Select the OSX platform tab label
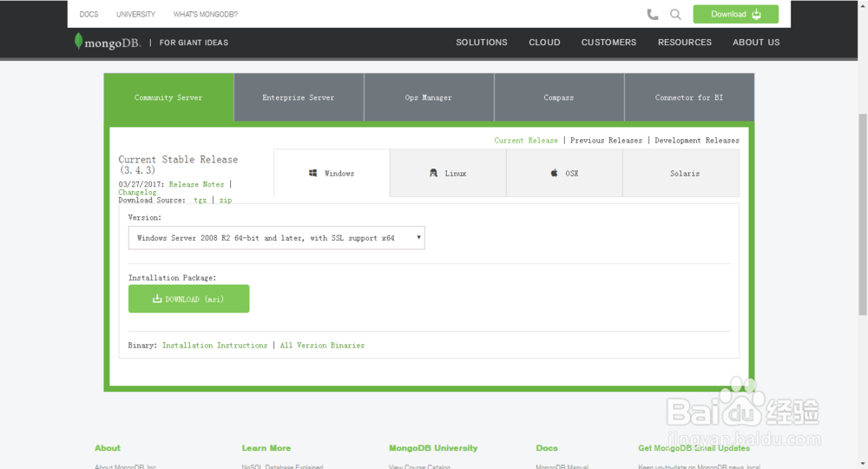This screenshot has width=868, height=469. 572,174
